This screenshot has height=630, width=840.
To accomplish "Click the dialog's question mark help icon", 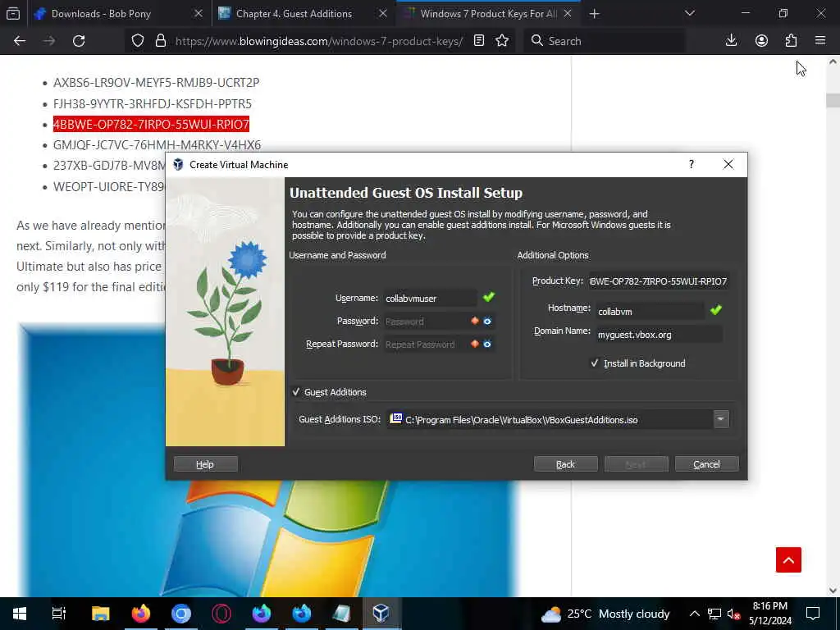I will (691, 164).
